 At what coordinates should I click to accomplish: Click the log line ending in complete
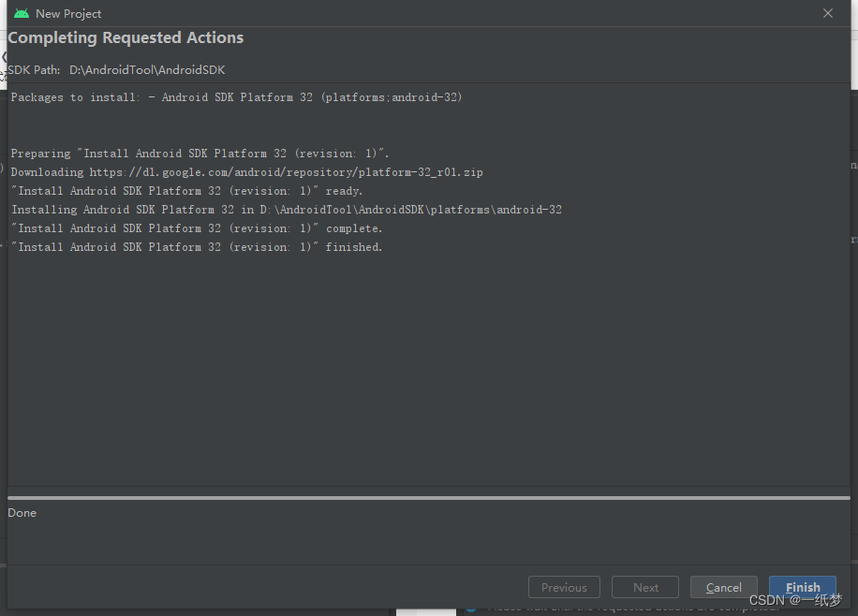pyautogui.click(x=197, y=228)
